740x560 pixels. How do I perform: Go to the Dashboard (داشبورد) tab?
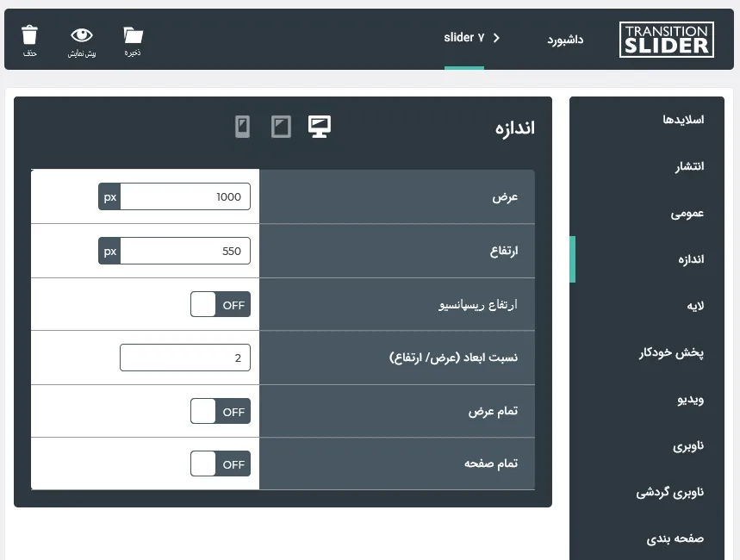click(565, 40)
